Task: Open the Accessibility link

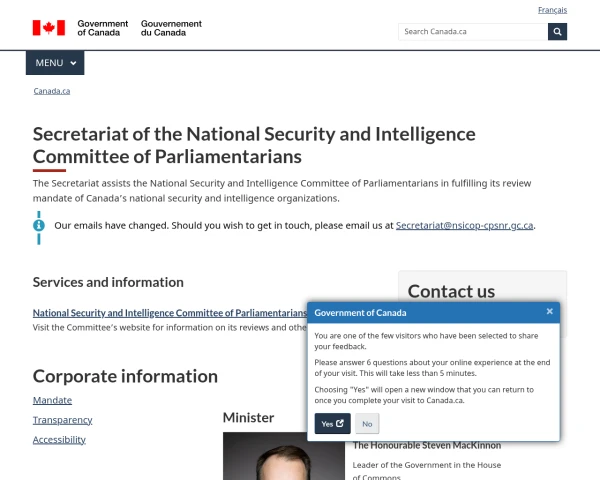Action: [x=59, y=439]
